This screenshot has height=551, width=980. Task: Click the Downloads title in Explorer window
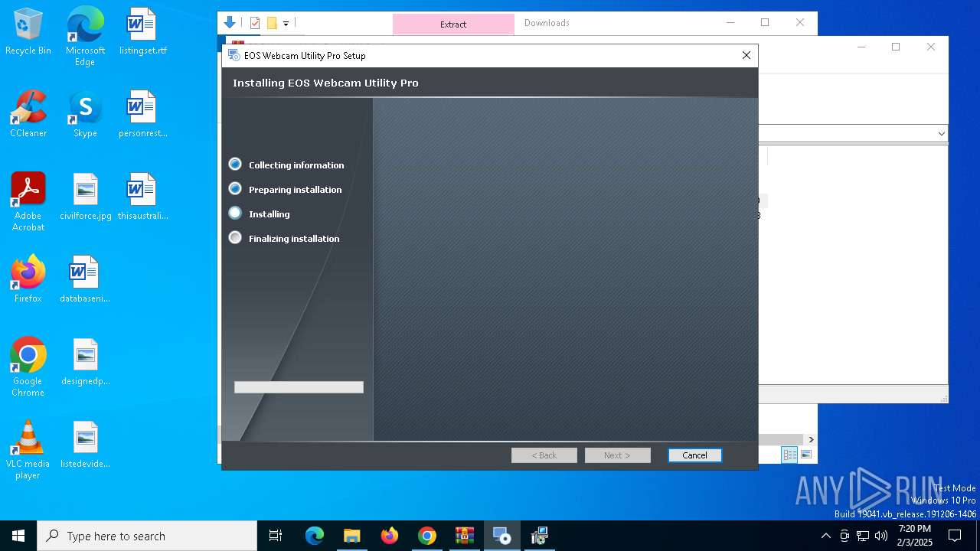point(547,23)
